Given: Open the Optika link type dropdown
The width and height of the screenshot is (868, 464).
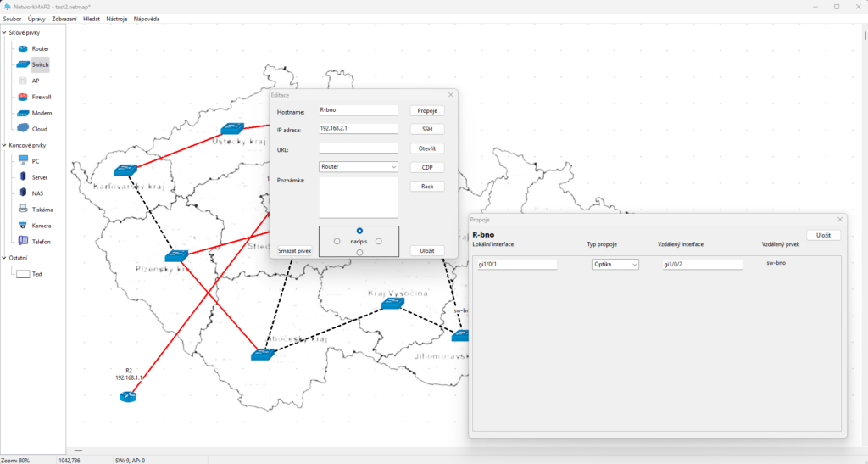Looking at the screenshot, I should [x=615, y=265].
